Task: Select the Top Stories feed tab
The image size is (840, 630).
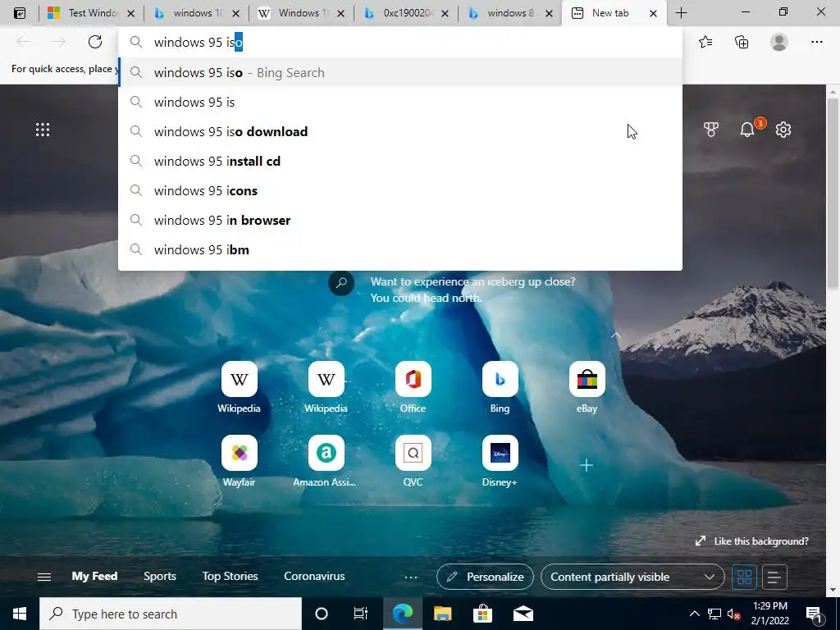Action: click(230, 576)
